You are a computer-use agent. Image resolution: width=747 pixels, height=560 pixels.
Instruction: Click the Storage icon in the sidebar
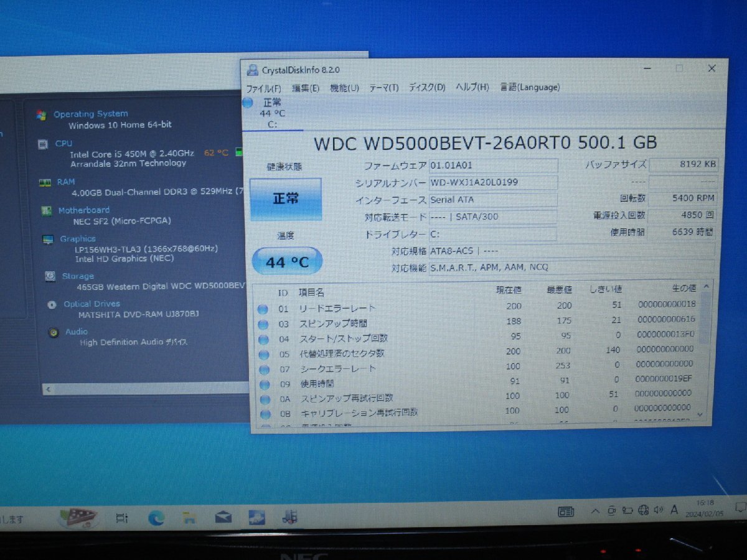click(x=49, y=276)
